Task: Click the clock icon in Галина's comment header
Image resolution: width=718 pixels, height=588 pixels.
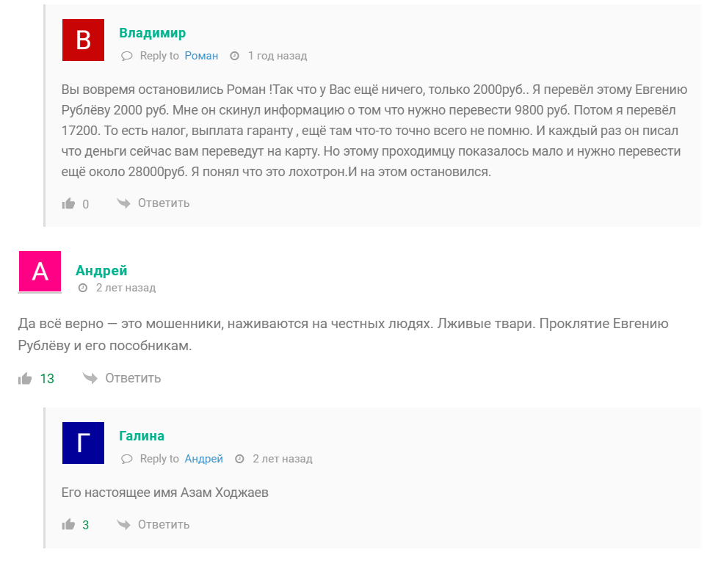Action: click(x=239, y=459)
